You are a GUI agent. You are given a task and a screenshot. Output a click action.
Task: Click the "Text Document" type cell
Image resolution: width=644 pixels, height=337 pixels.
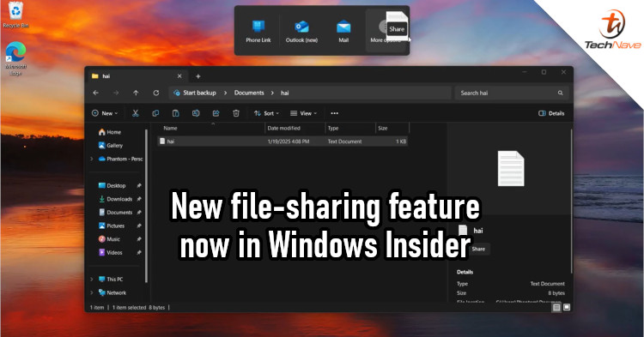[x=344, y=141]
